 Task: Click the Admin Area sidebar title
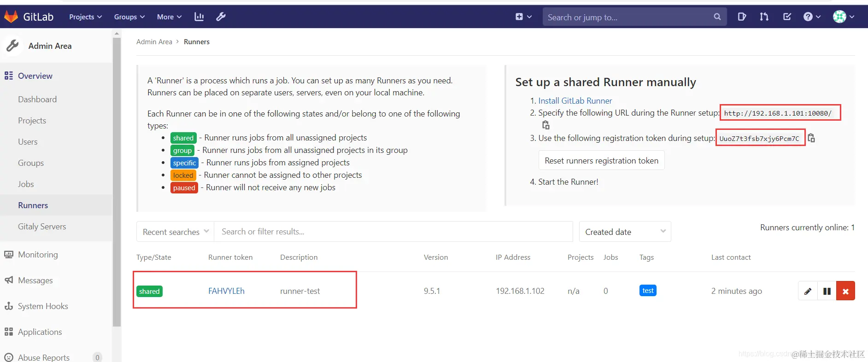50,46
